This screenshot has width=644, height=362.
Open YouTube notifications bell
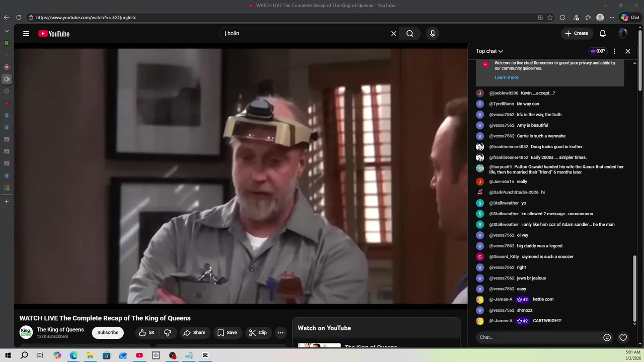pos(602,34)
